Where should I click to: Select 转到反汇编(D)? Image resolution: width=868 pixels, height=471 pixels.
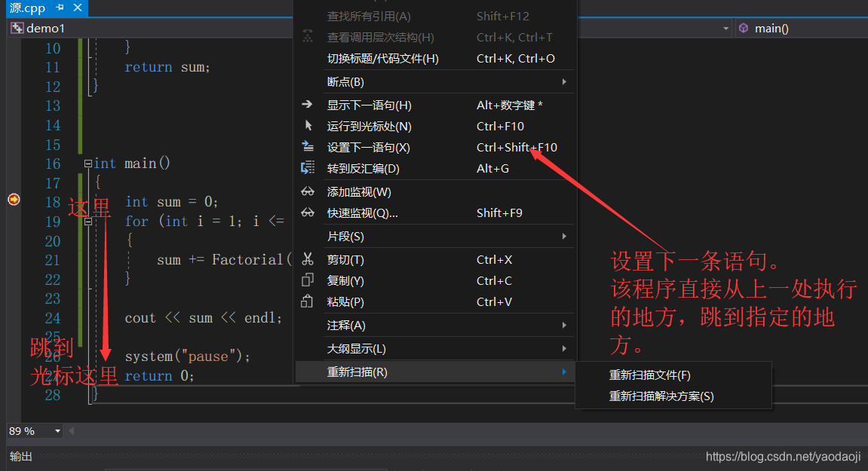point(435,168)
